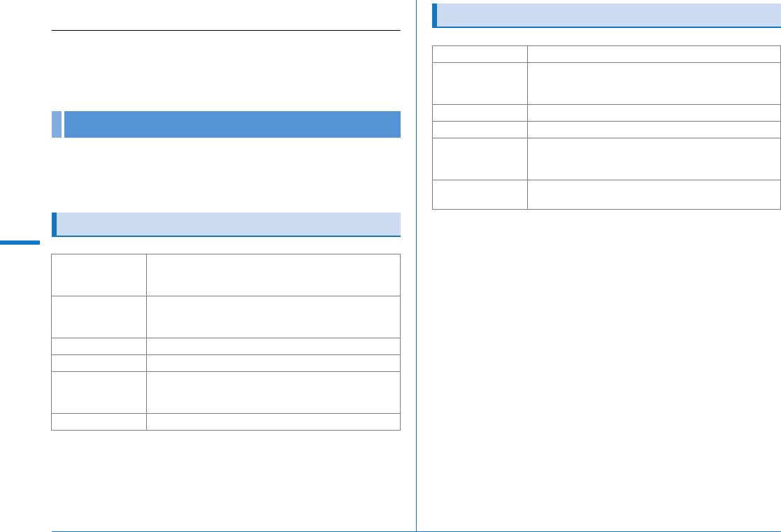The height and width of the screenshot is (532, 781).
Task: Click the light blue subheading bar on left page
Action: (x=228, y=224)
